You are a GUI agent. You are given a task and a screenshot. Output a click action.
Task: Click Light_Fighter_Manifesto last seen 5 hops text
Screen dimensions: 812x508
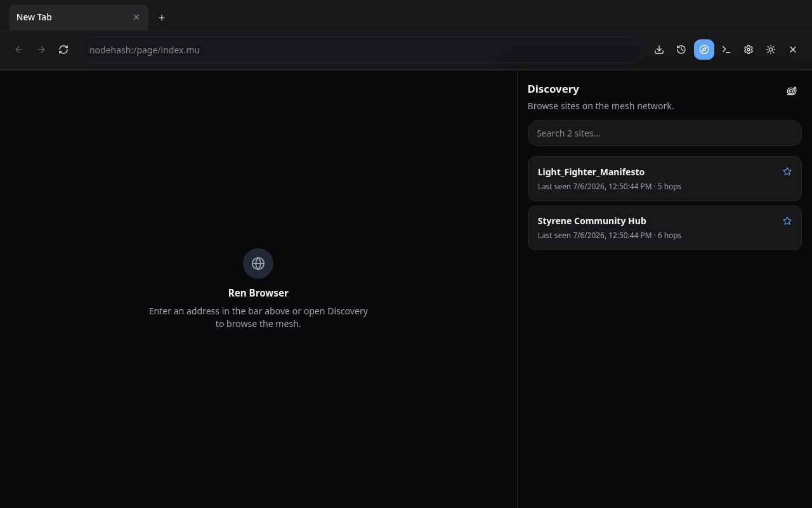click(x=610, y=187)
